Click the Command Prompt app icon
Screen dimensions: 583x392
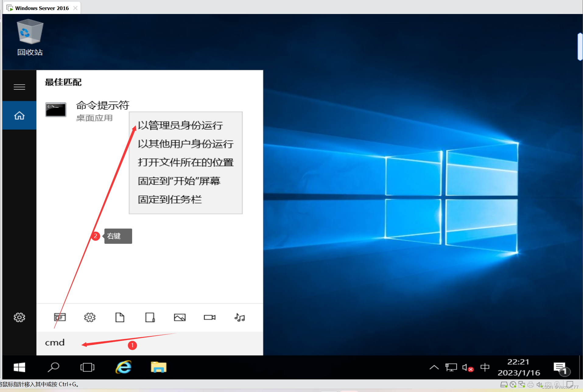(56, 110)
